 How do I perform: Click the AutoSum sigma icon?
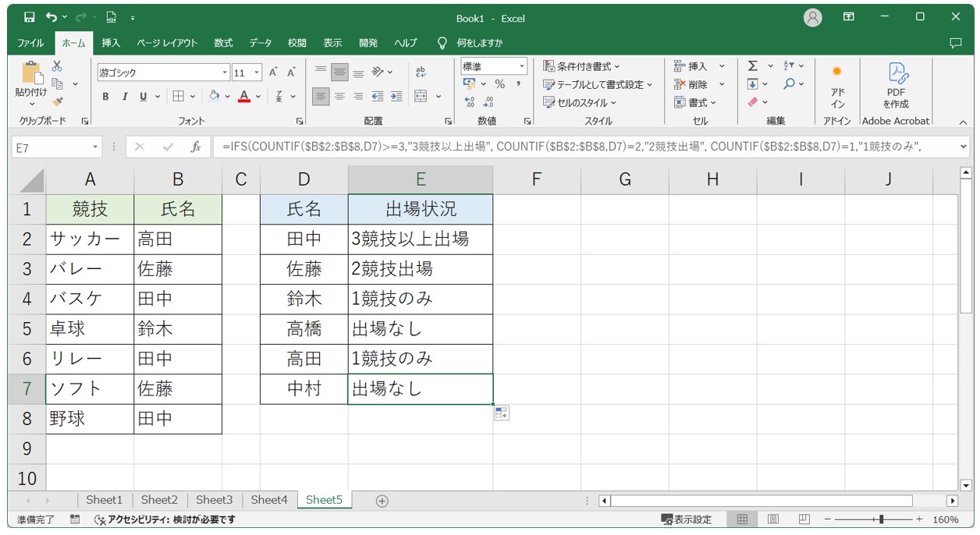point(753,66)
